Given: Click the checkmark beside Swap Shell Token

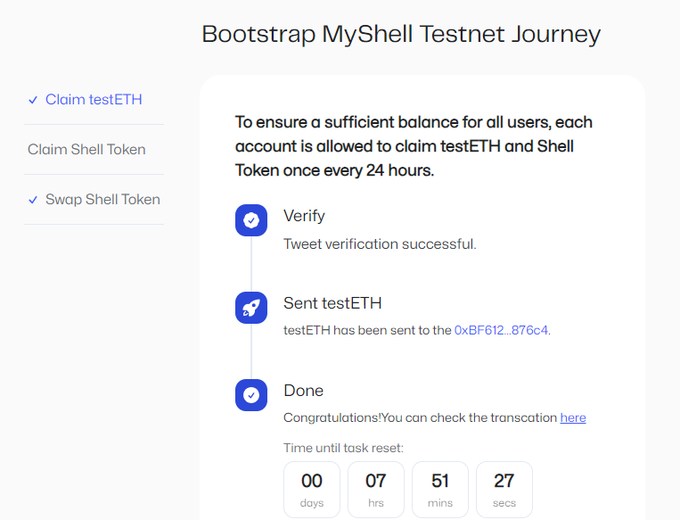Looking at the screenshot, I should [33, 200].
